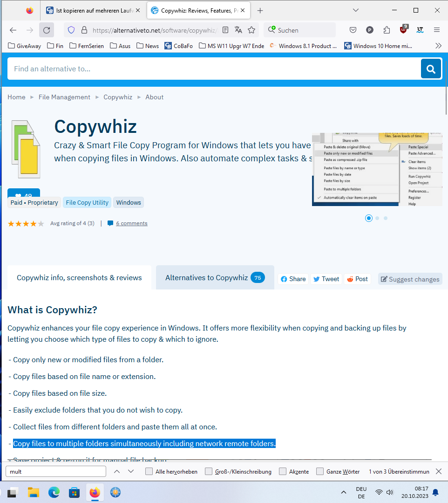The width and height of the screenshot is (448, 503).
Task: Jump to previous find match arrow
Action: tap(117, 472)
